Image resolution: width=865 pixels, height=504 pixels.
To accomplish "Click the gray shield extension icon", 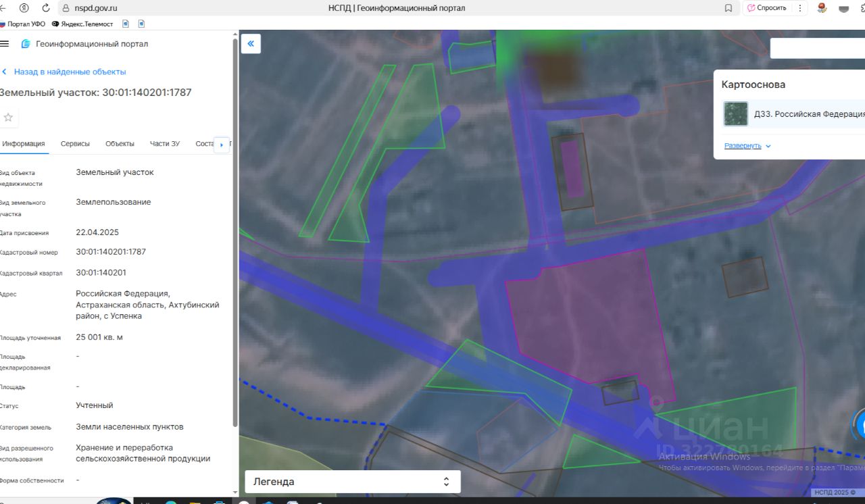I will coord(844,9).
